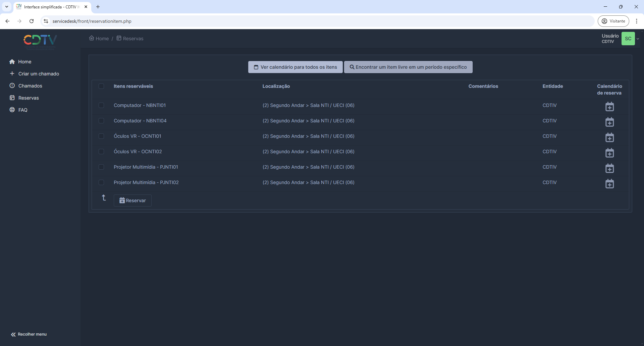Image resolution: width=644 pixels, height=346 pixels.
Task: Open reservation calendar for Computador - NBNTI01
Action: [x=609, y=107]
